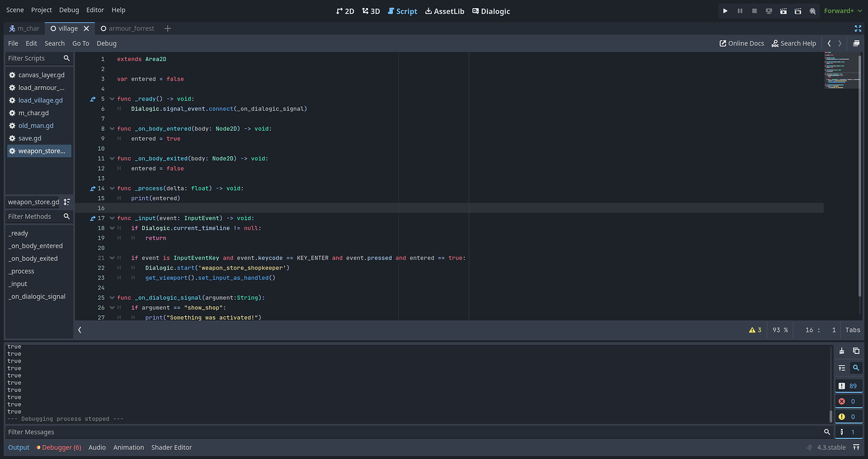
Task: Toggle the output search bar
Action: [856, 368]
